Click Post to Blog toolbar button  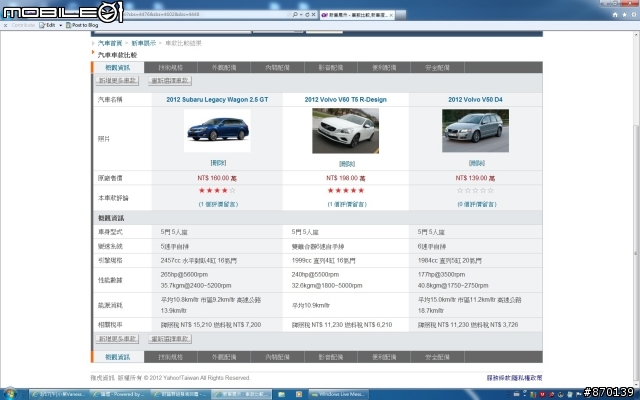coord(82,25)
